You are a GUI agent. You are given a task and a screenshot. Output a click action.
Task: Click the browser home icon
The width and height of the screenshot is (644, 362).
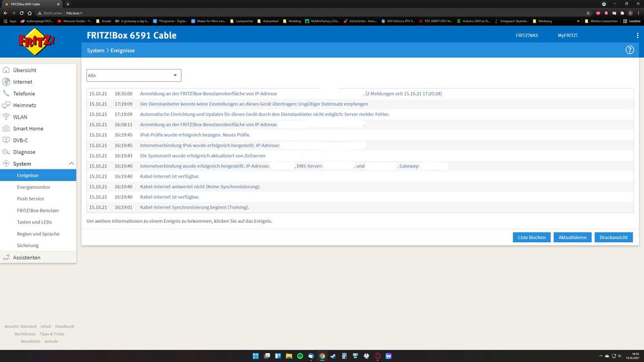click(30, 13)
